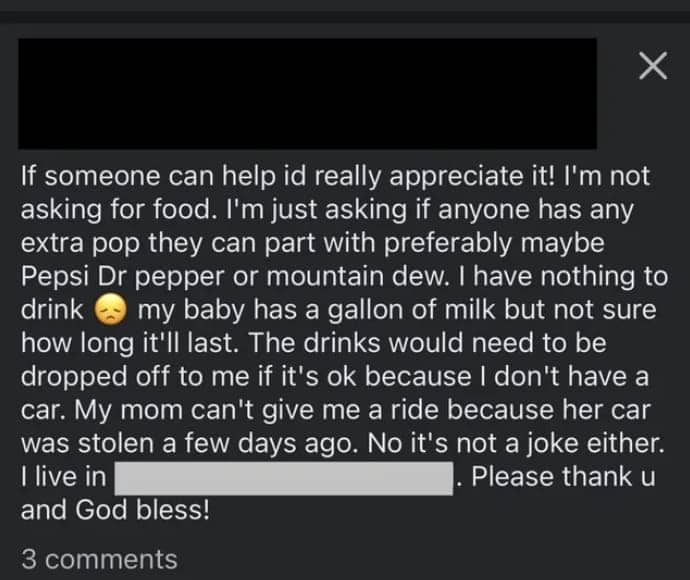
Task: Click the phrase "Please thank u"
Action: coord(563,477)
